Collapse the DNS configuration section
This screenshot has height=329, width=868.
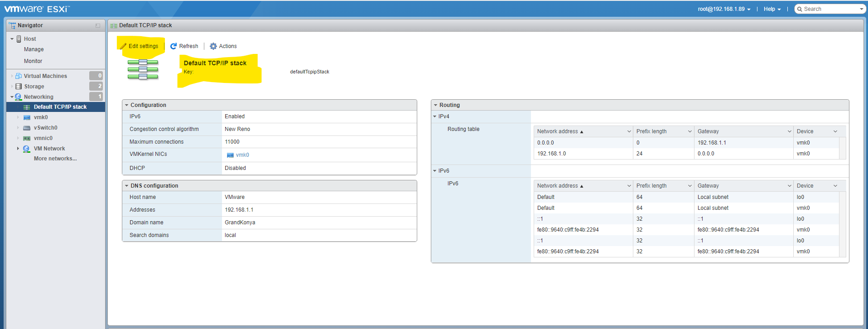[x=127, y=186]
